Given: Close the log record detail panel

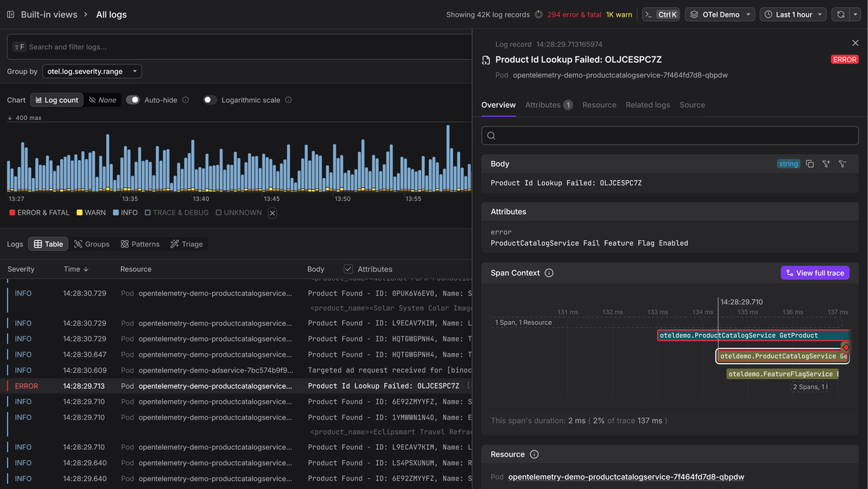Looking at the screenshot, I should (x=856, y=43).
